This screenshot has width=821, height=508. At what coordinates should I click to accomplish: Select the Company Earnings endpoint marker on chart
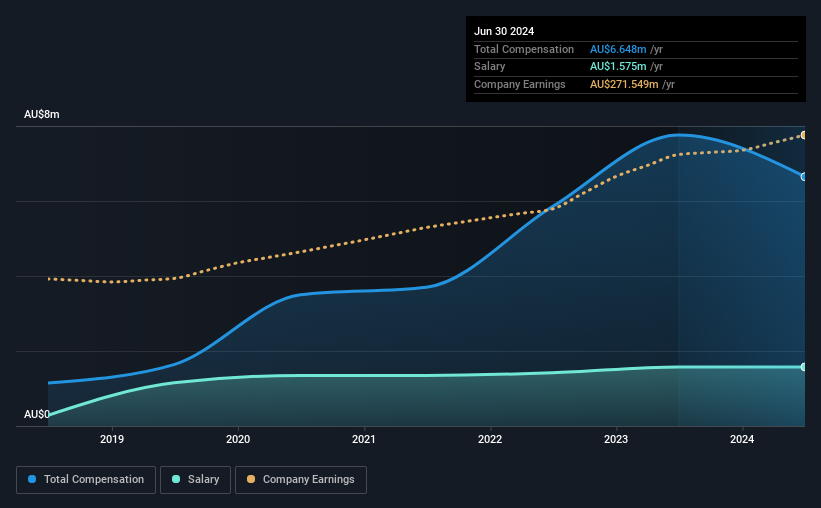pyautogui.click(x=804, y=136)
